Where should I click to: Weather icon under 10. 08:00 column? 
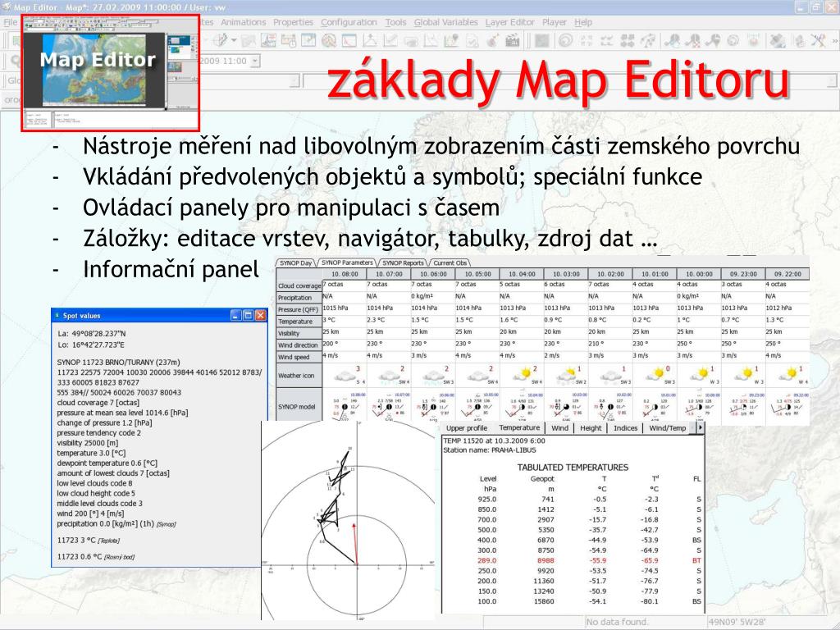pyautogui.click(x=345, y=376)
